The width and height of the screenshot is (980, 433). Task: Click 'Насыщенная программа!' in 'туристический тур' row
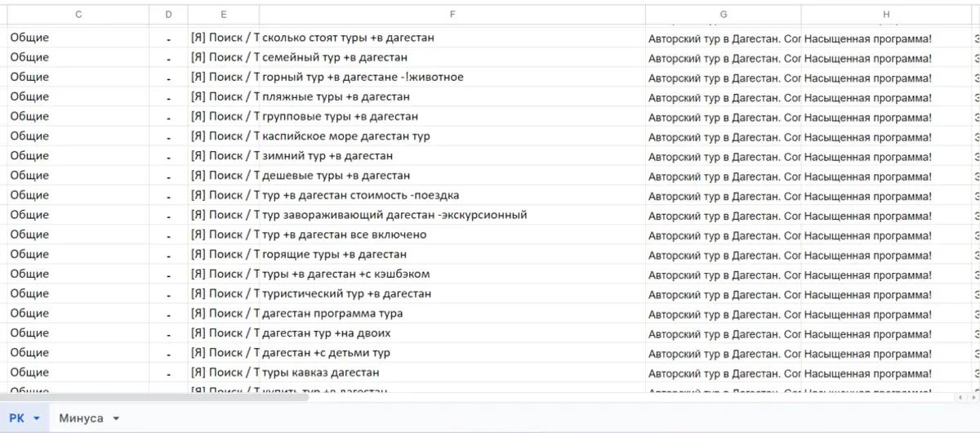(867, 294)
